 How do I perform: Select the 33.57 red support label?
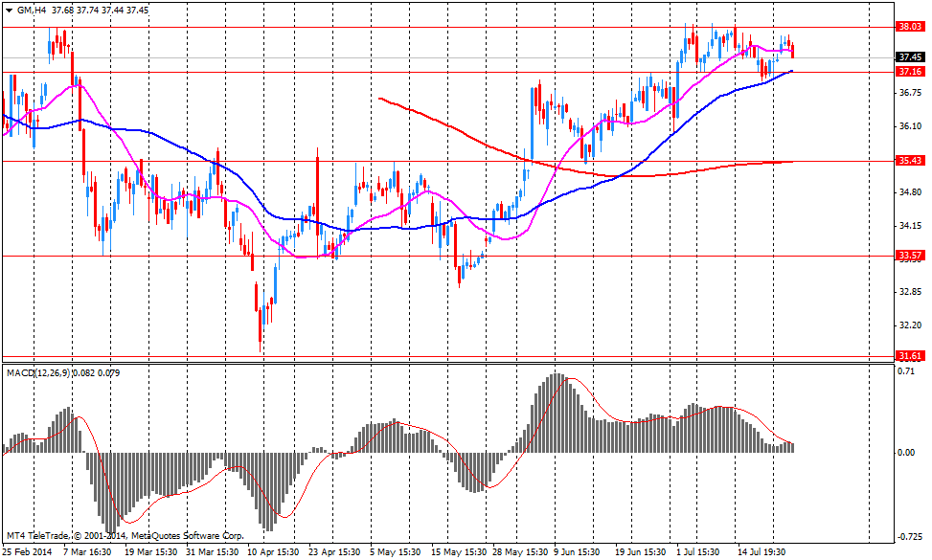[x=909, y=256]
